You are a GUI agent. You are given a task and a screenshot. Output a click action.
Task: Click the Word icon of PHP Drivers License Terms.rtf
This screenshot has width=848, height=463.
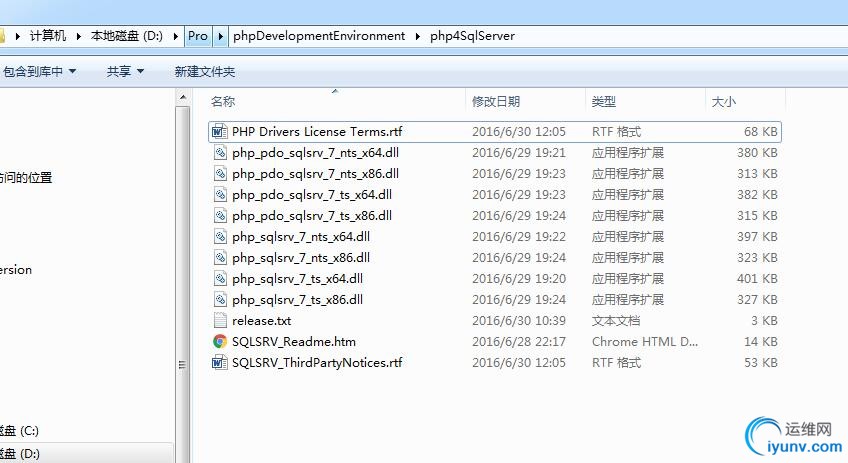pyautogui.click(x=220, y=131)
